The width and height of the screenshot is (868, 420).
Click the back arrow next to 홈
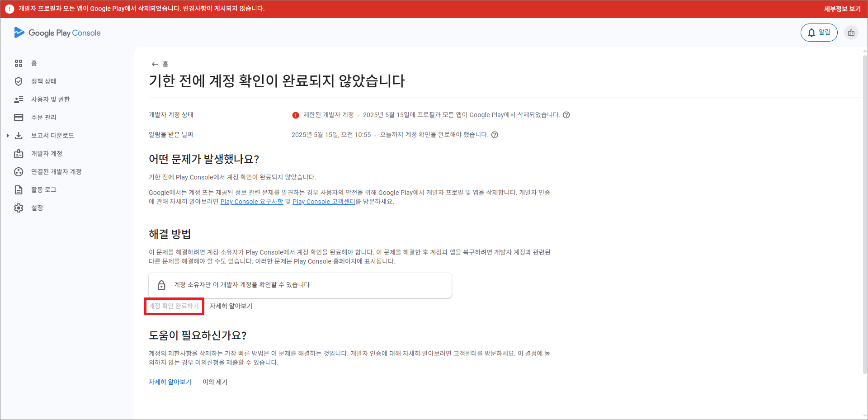pyautogui.click(x=155, y=64)
